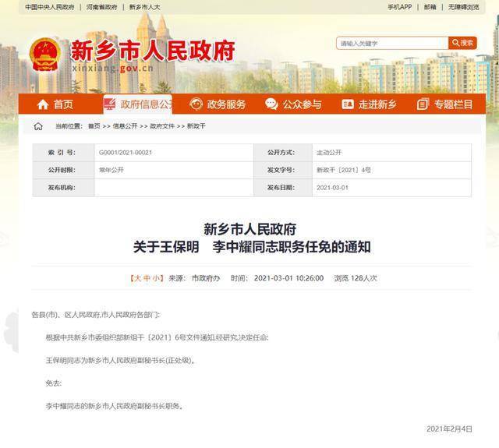The height and width of the screenshot is (448, 499).
Task: Open the 中国中央人民政府 link
Action: point(49,7)
